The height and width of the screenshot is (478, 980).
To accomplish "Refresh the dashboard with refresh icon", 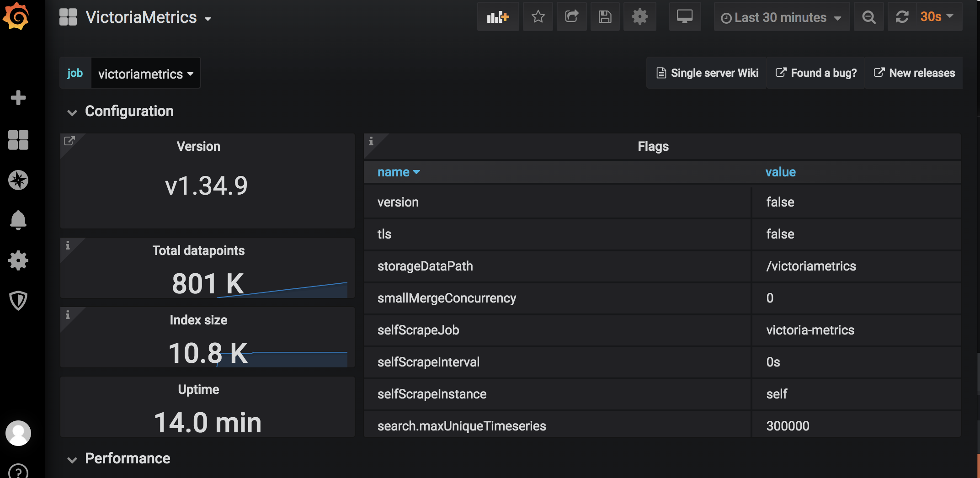I will point(902,17).
